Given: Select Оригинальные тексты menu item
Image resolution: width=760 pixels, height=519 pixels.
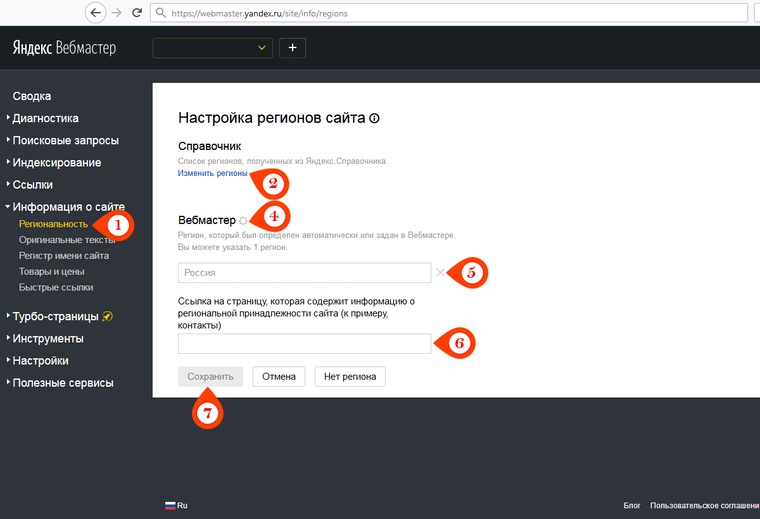Looking at the screenshot, I should [67, 240].
